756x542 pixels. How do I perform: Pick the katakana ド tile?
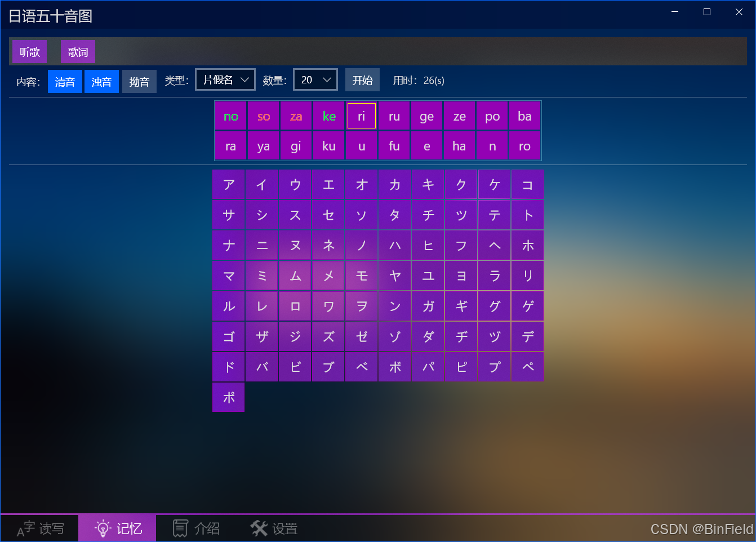(x=229, y=367)
